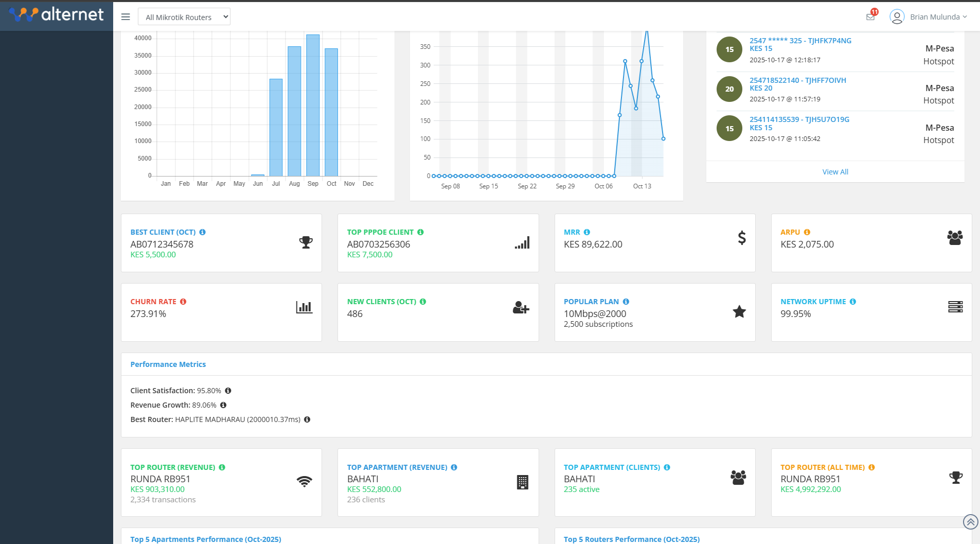This screenshot has height=544, width=980.
Task: Click the group icon on ARPU card
Action: tap(954, 238)
